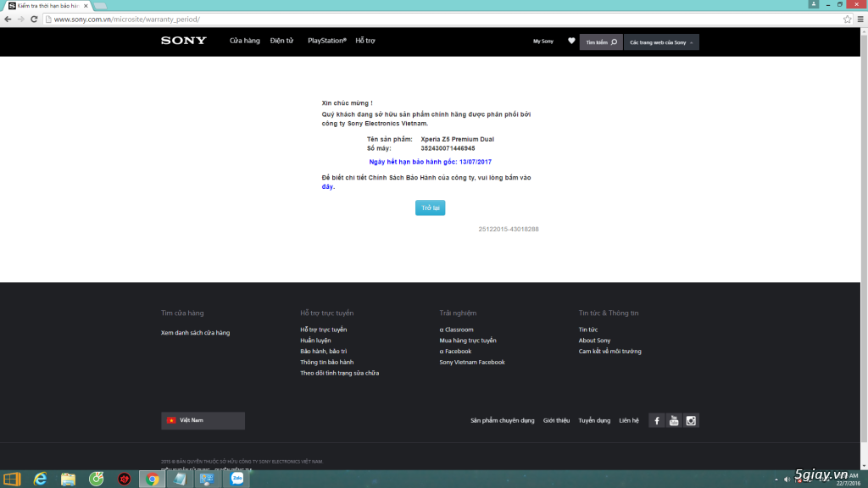This screenshot has height=488, width=868.
Task: Open a new browser tab
Action: 100,6
